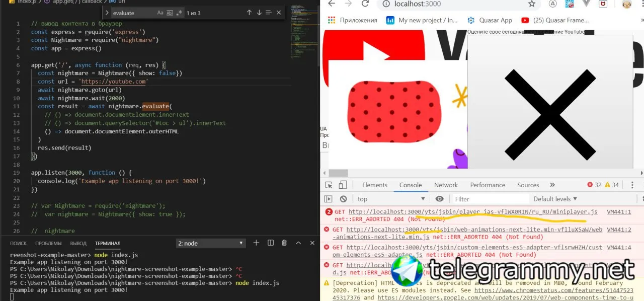Open the miniplayer.js error URL link

coord(473,212)
